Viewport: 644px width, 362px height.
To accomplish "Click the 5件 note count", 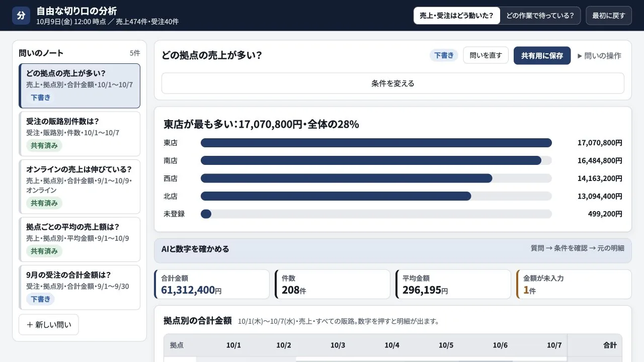I will click(x=135, y=53).
